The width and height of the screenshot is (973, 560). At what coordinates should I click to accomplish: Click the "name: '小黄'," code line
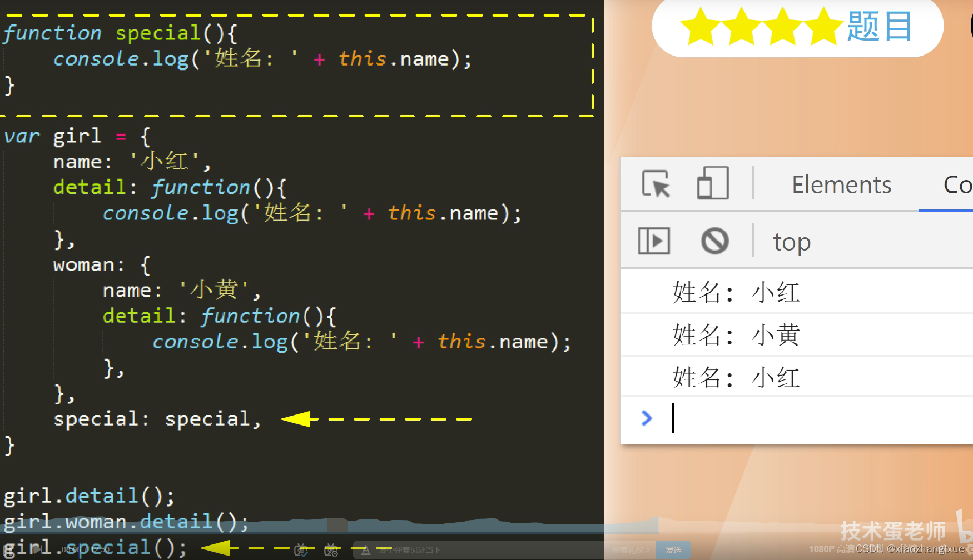click(x=181, y=289)
